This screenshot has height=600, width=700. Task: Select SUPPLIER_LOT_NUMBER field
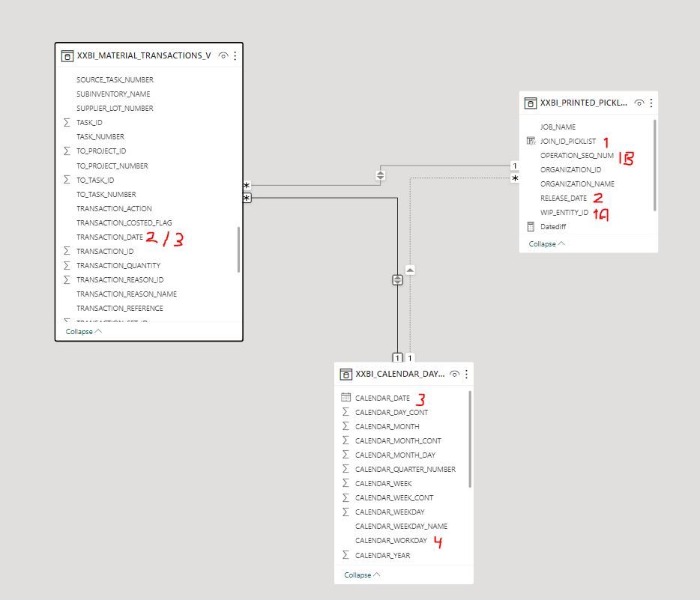115,108
